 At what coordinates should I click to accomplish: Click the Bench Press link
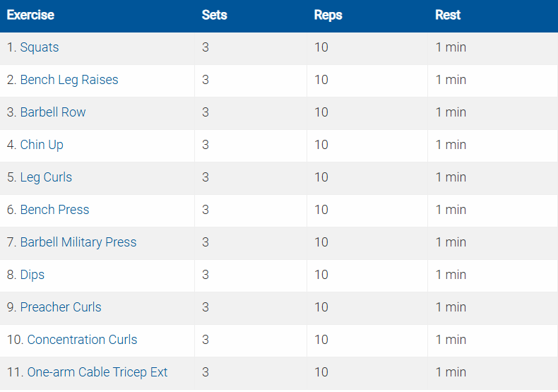tap(54, 210)
